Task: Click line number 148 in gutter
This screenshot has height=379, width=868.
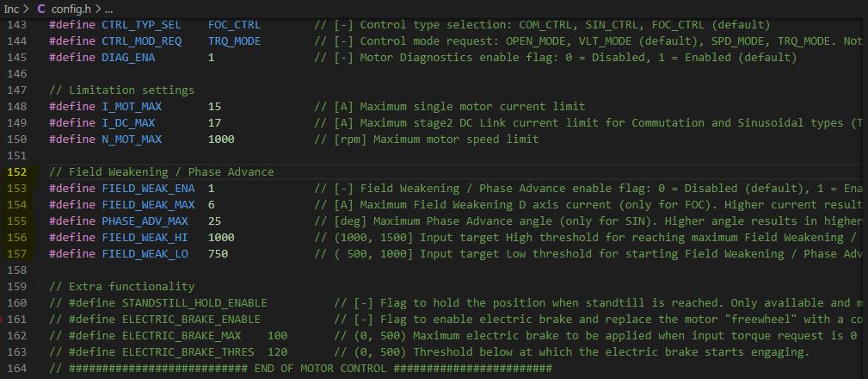Action: (17, 106)
